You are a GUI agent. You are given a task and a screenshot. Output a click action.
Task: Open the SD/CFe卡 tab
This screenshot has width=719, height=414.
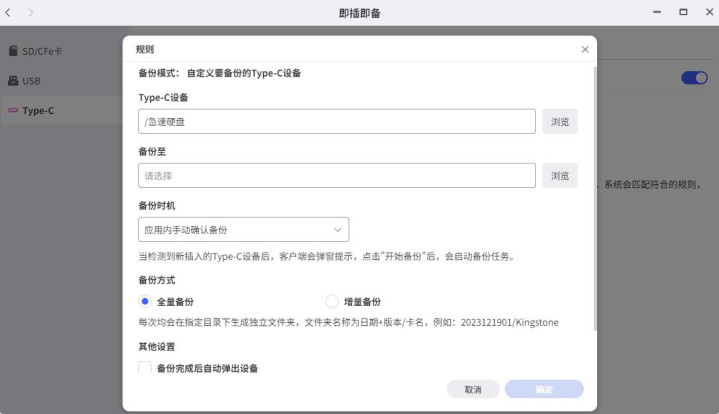click(x=43, y=51)
